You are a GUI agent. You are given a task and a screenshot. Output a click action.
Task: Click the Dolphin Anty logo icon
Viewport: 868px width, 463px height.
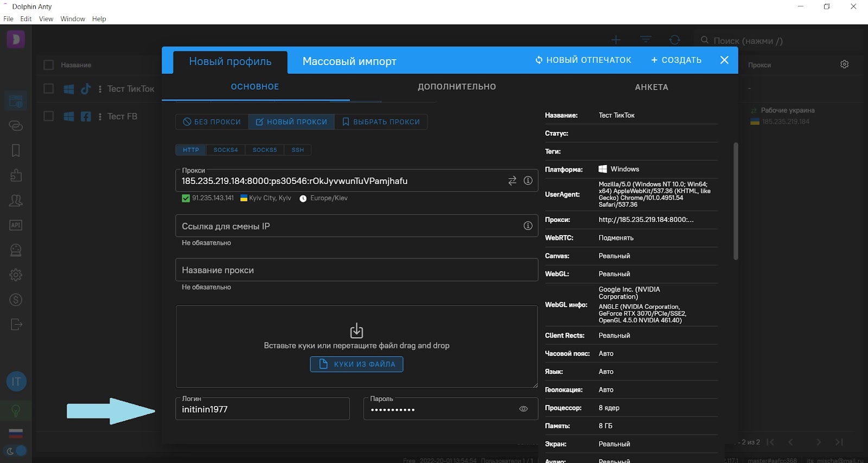[16, 39]
